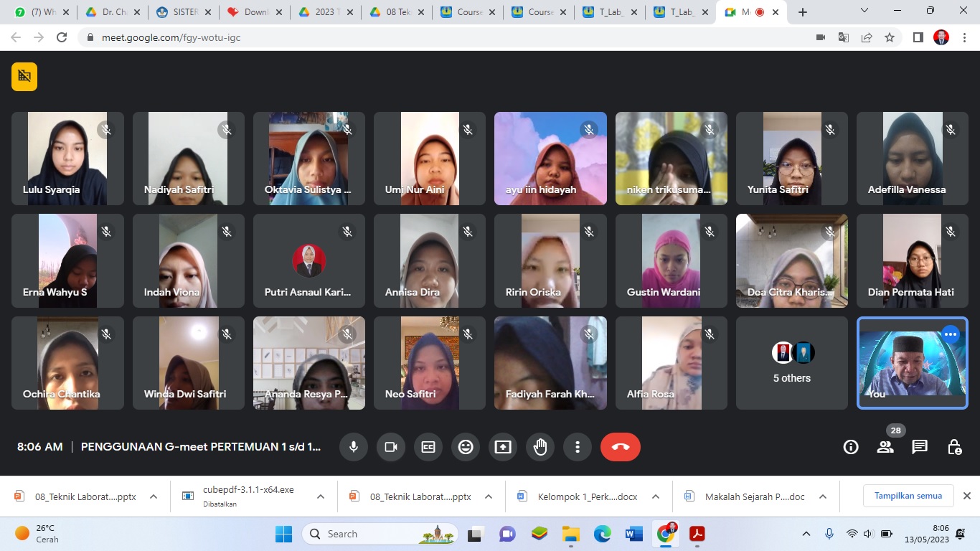The width and height of the screenshot is (980, 551).
Task: Turn off the camera in meeting controls
Action: click(x=391, y=447)
